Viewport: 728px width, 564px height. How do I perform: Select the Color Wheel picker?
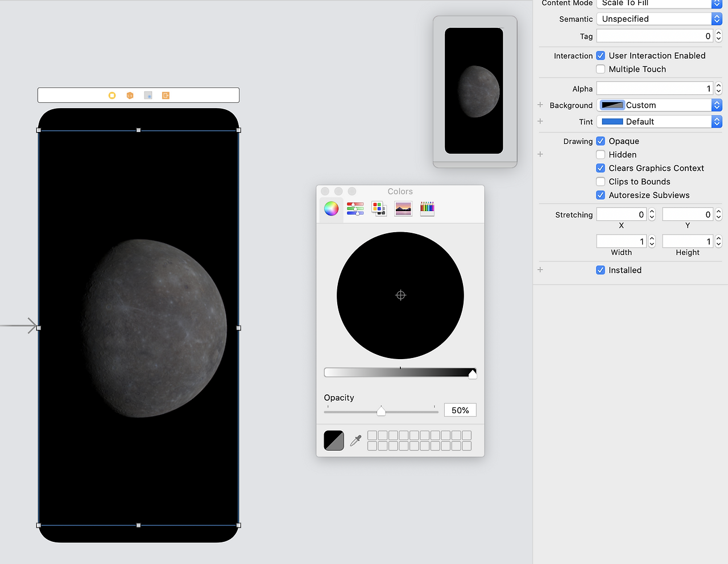(x=332, y=209)
